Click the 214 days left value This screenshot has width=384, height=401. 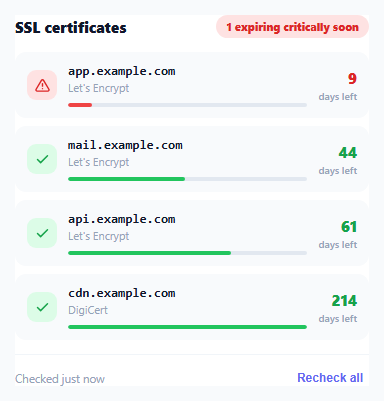pyautogui.click(x=344, y=301)
